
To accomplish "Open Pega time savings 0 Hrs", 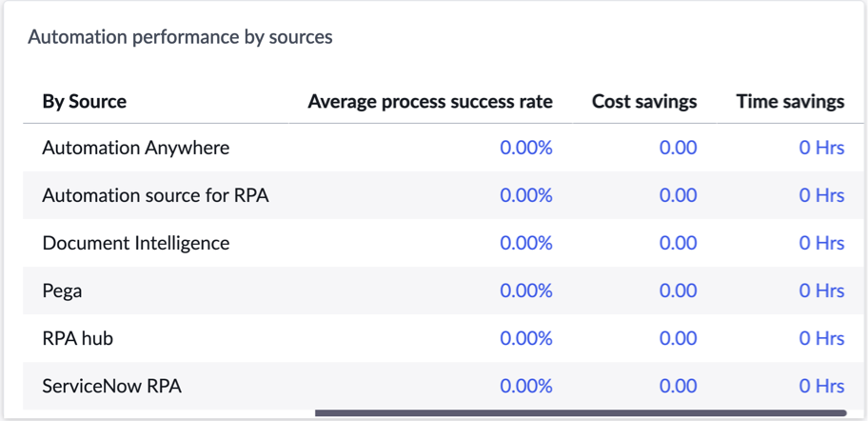I will tap(821, 291).
